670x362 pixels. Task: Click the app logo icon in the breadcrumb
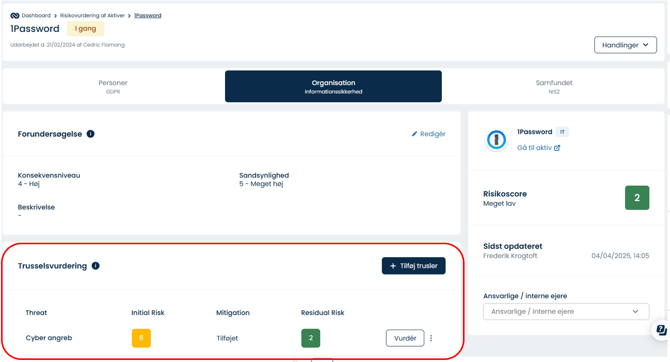click(x=15, y=15)
